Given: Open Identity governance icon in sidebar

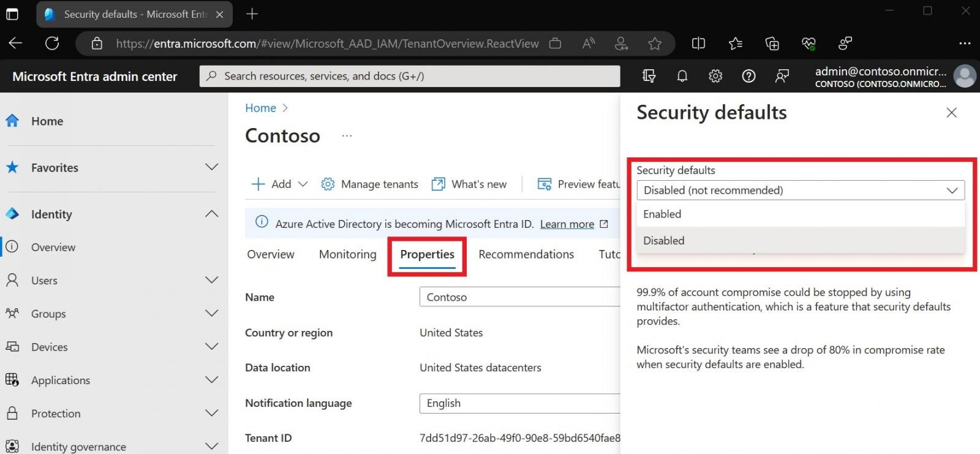Looking at the screenshot, I should 12,446.
